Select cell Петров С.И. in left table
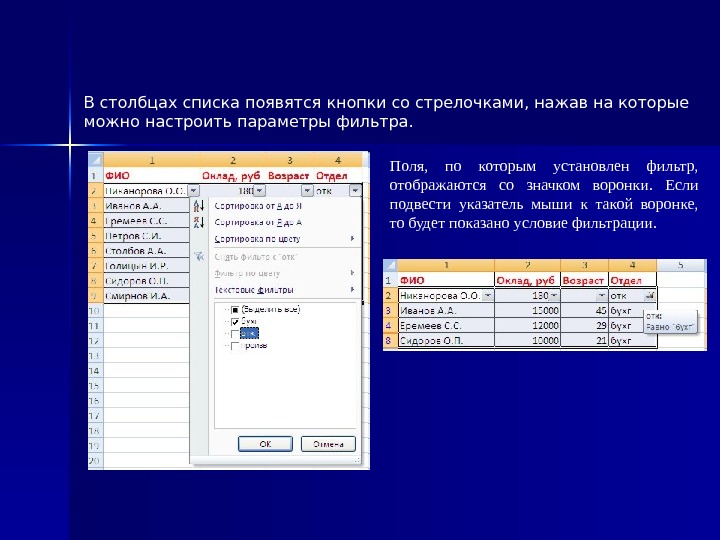 pyautogui.click(x=146, y=236)
